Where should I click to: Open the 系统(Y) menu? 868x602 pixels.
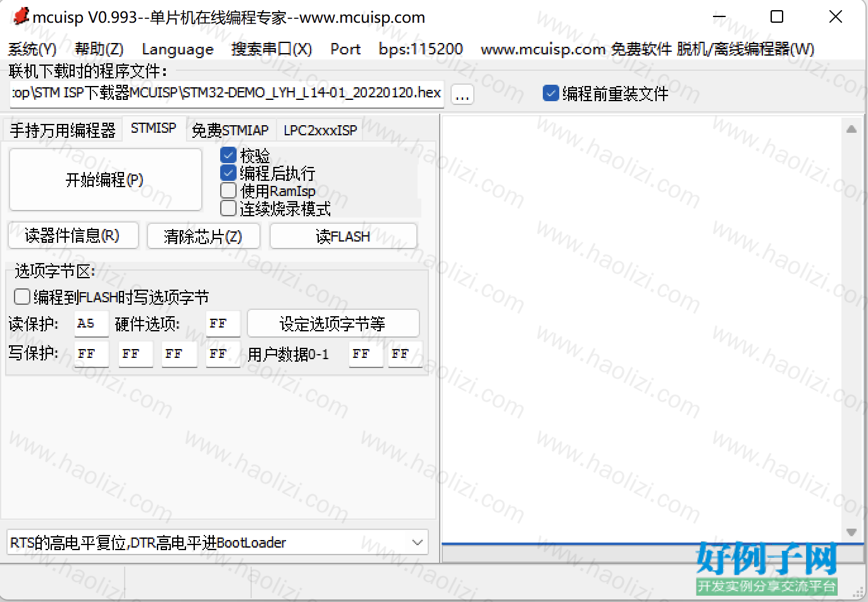(x=32, y=49)
